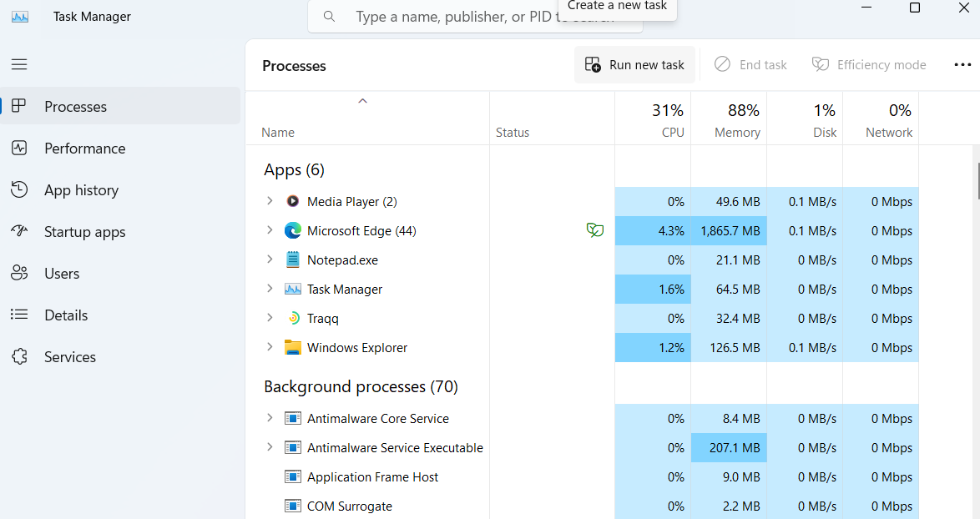
Task: Select the Apps (6) group heading
Action: [294, 170]
